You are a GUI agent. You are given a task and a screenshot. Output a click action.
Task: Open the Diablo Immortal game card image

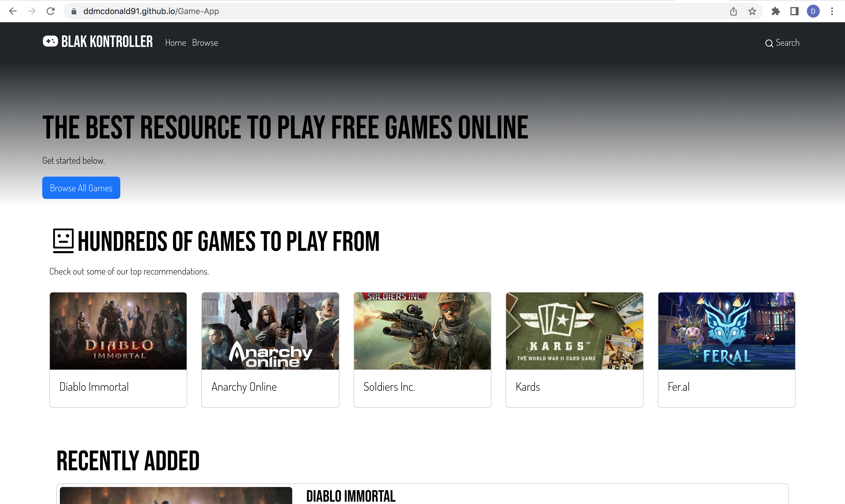(118, 331)
